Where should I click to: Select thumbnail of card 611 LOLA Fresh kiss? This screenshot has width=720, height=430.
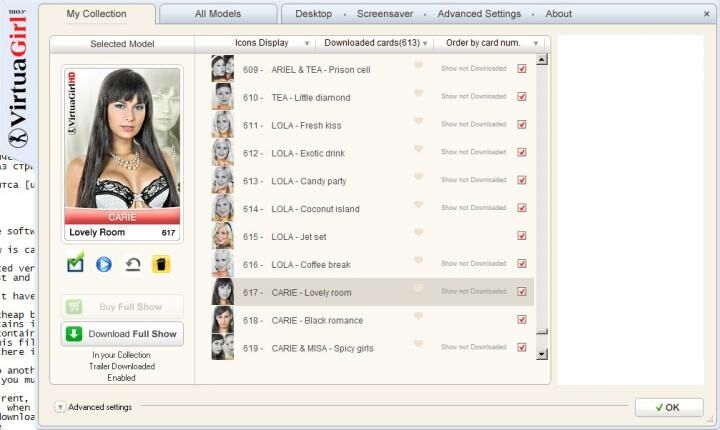click(x=223, y=124)
